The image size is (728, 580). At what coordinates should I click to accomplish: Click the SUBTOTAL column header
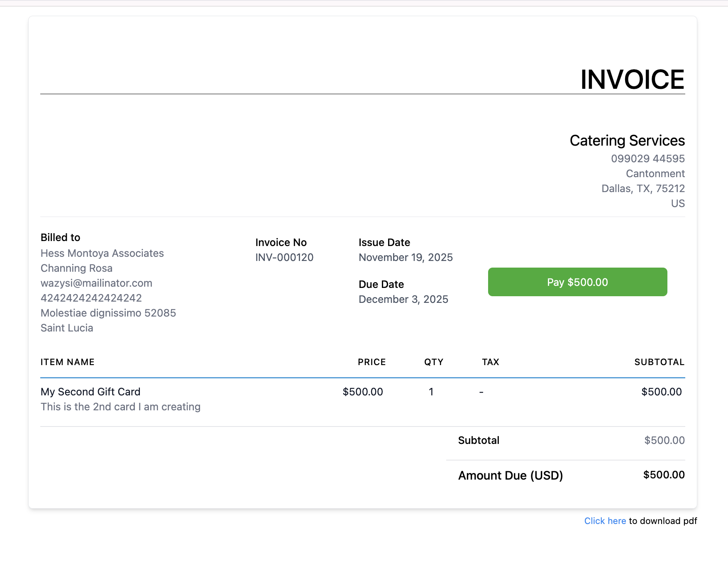pos(660,362)
